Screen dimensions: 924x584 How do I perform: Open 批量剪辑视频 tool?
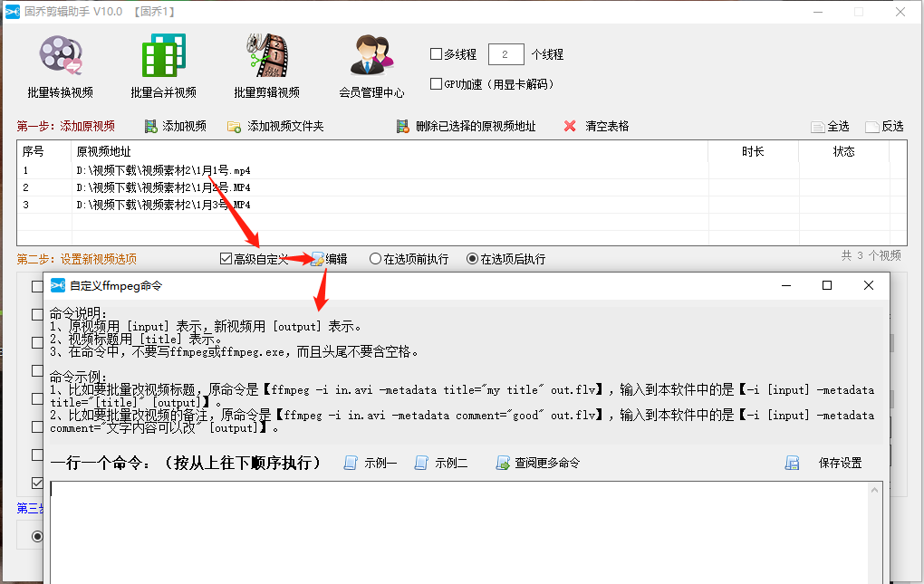[267, 65]
